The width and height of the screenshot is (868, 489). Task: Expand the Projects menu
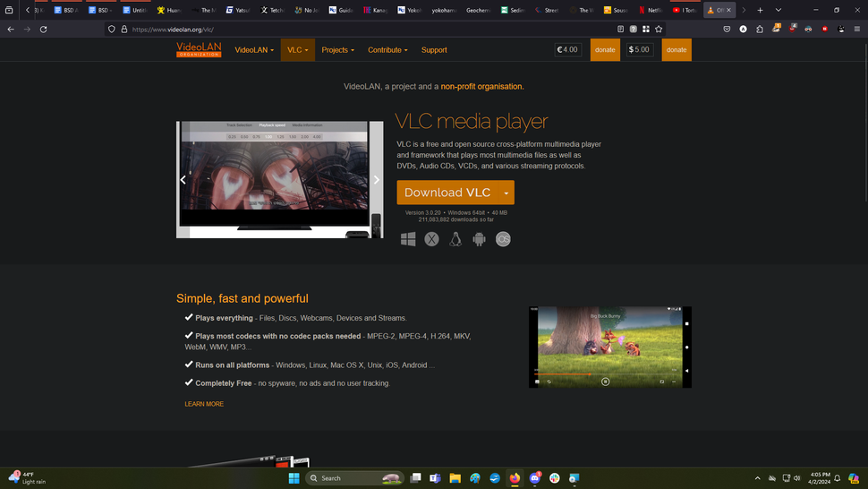tap(337, 50)
